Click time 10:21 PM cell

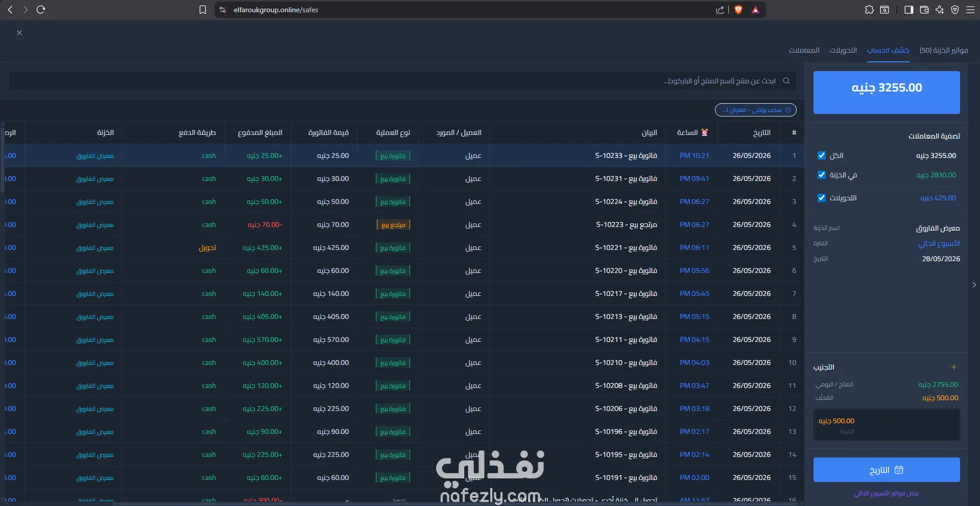[x=694, y=155]
